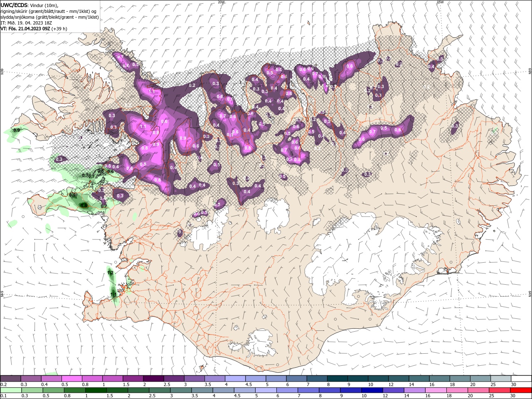
Task: Pick the upper row lavender swatch between 4 and 4.5
Action: (235, 379)
